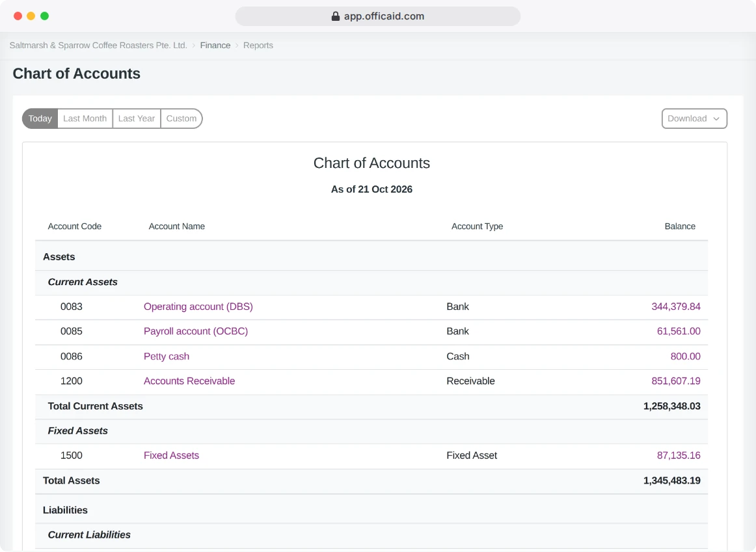
Task: Open the Fixed Assets account link
Action: click(171, 456)
